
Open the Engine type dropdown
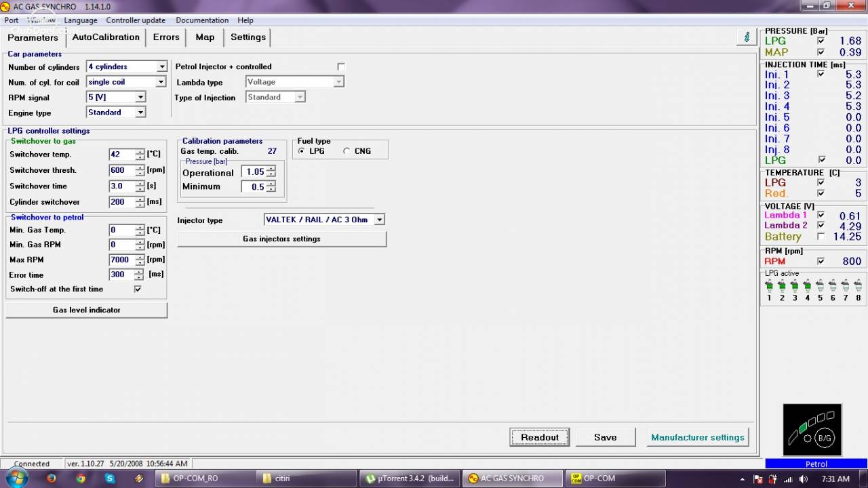[140, 113]
